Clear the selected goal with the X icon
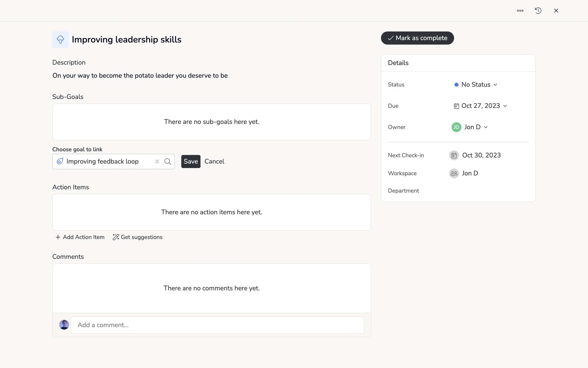 (x=157, y=162)
